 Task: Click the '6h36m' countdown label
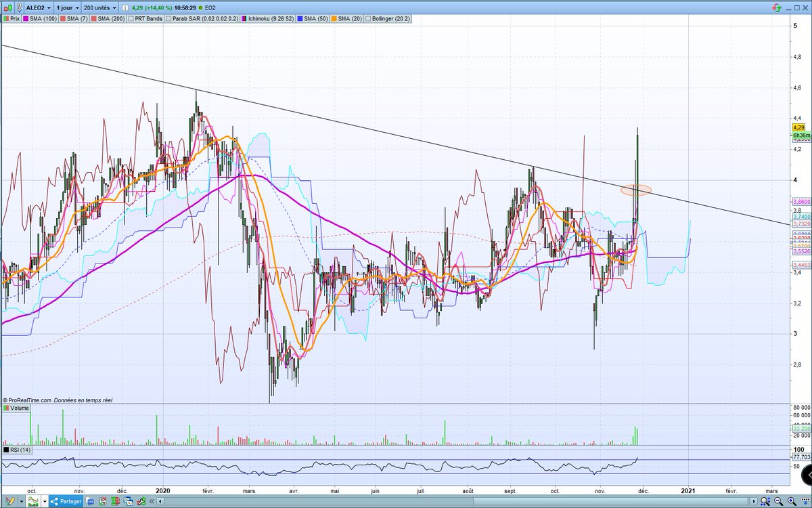[x=800, y=135]
